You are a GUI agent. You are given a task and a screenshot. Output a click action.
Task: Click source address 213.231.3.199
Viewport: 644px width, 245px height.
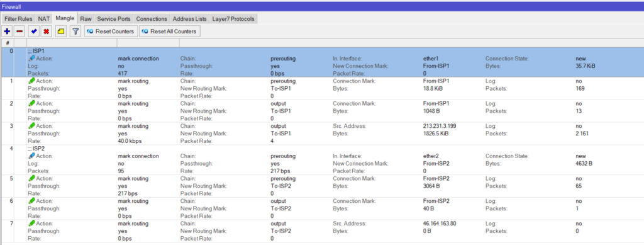[440, 126]
